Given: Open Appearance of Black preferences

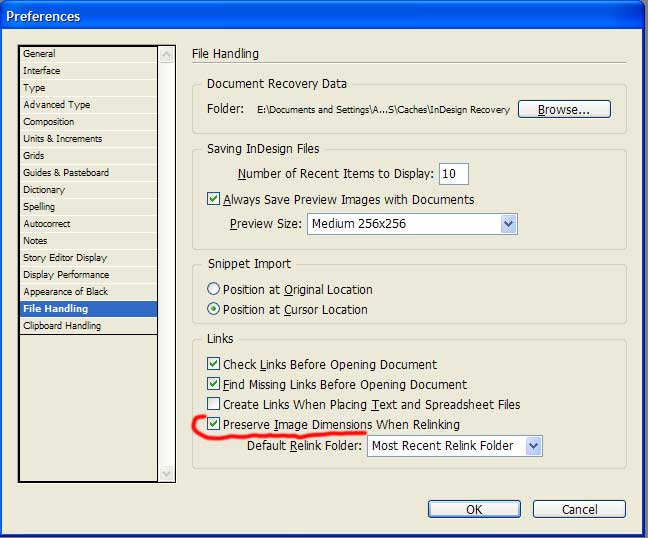Looking at the screenshot, I should click(88, 291).
